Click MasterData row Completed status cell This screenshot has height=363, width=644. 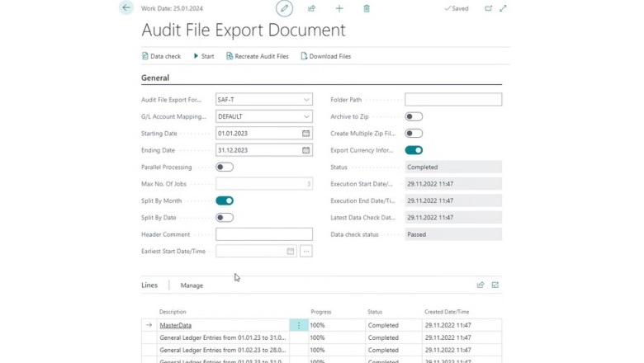click(394, 325)
